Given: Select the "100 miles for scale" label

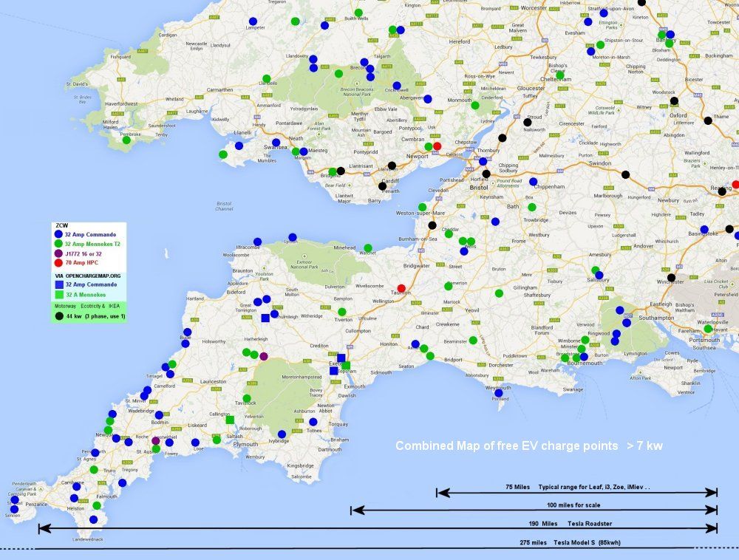Looking at the screenshot, I should pos(573,505).
